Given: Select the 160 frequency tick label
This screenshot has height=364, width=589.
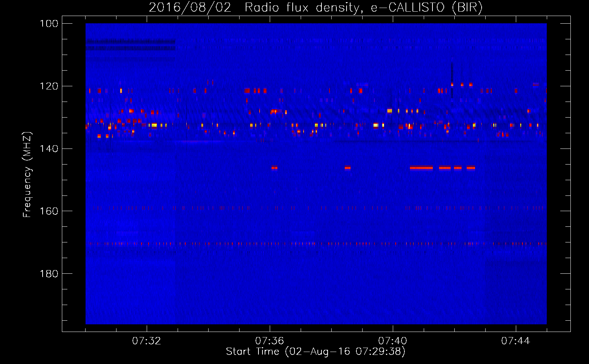Looking at the screenshot, I should click(x=49, y=211).
